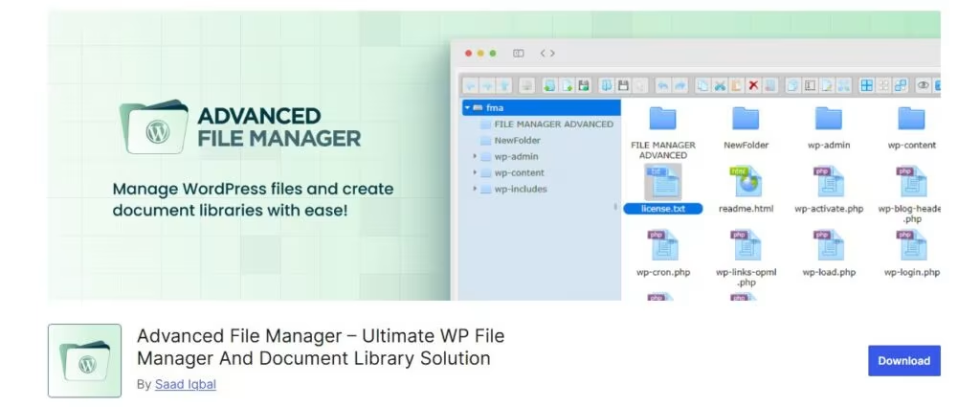The height and width of the screenshot is (407, 980).
Task: Create a new folder via toolbar icon
Action: [549, 85]
